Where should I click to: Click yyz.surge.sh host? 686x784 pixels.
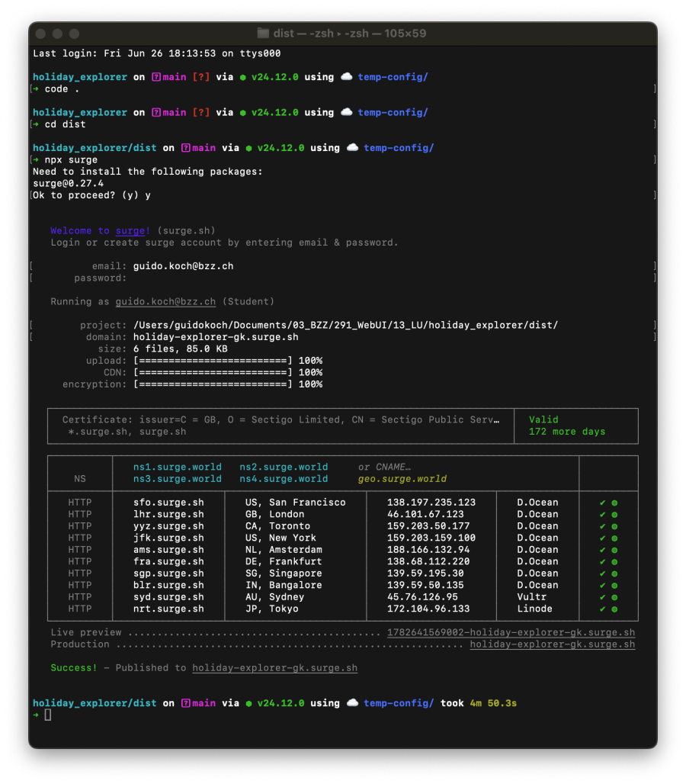[168, 526]
